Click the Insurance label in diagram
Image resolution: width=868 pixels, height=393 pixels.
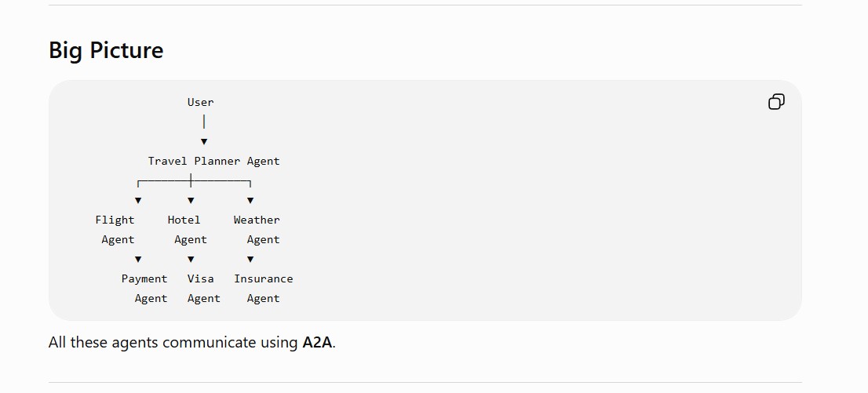point(263,278)
